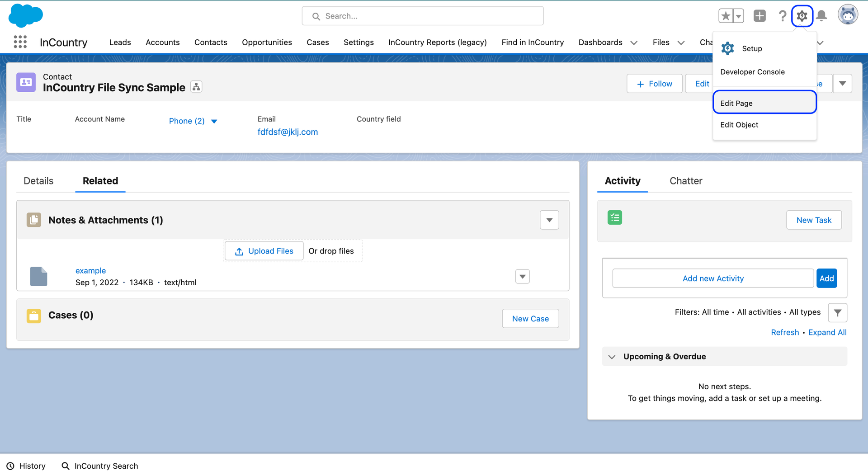Click the blue Add activity button
Viewport: 868px width, 476px height.
[827, 278]
